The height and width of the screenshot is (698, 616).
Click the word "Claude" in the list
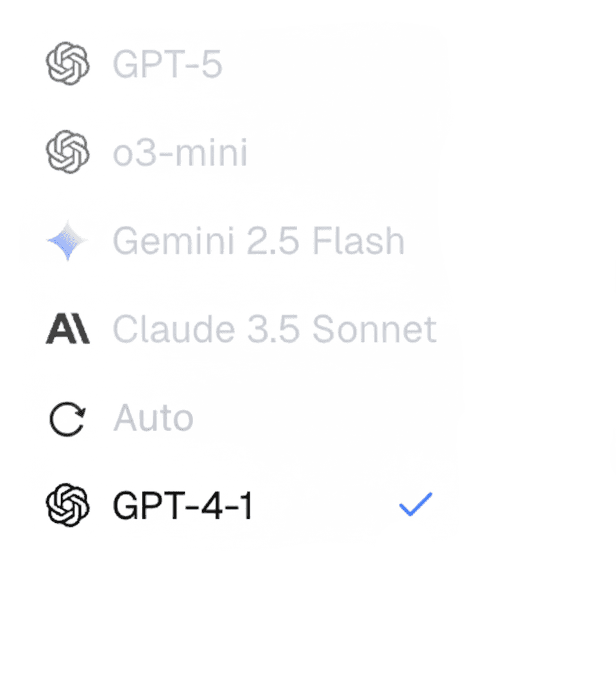173,330
